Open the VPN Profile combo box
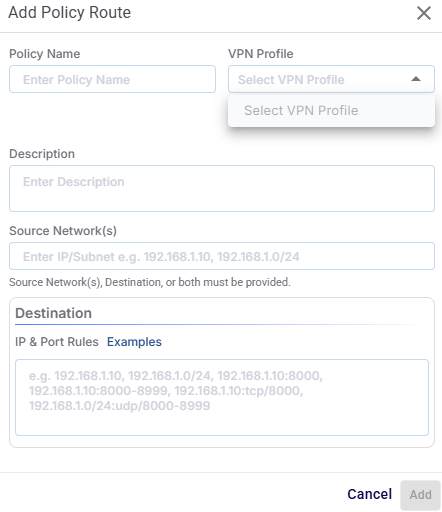 pos(331,79)
